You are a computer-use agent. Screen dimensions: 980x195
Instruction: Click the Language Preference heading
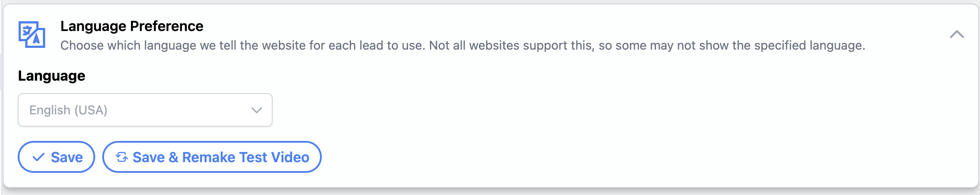tap(132, 26)
